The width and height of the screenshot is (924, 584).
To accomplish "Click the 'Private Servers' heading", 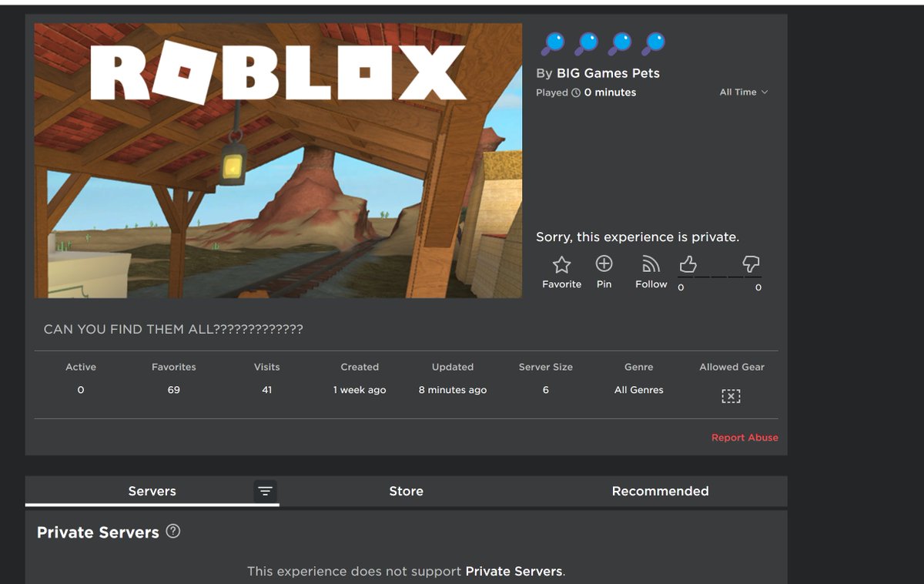I will click(x=98, y=532).
